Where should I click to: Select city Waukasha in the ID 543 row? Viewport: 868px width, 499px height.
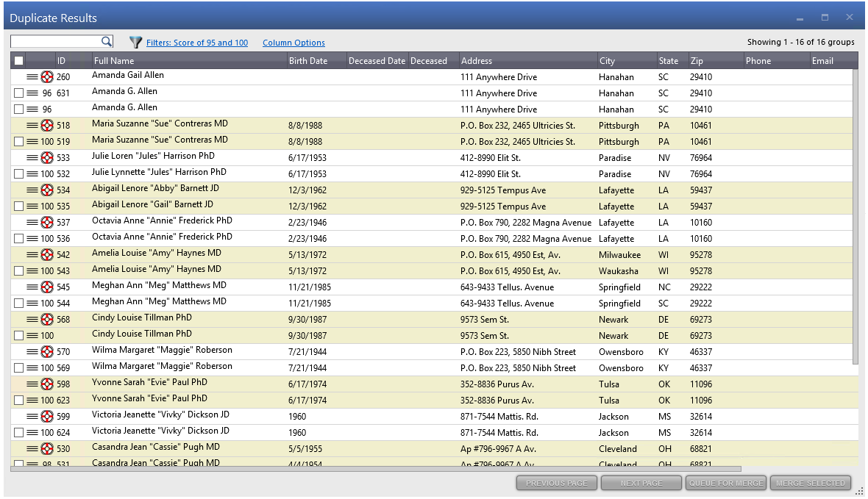(x=619, y=271)
